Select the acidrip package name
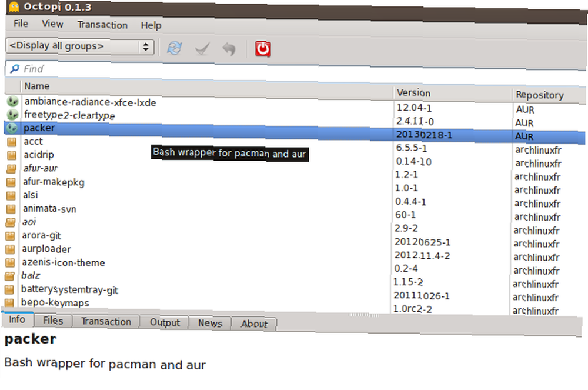This screenshot has height=390, width=588. (x=39, y=155)
